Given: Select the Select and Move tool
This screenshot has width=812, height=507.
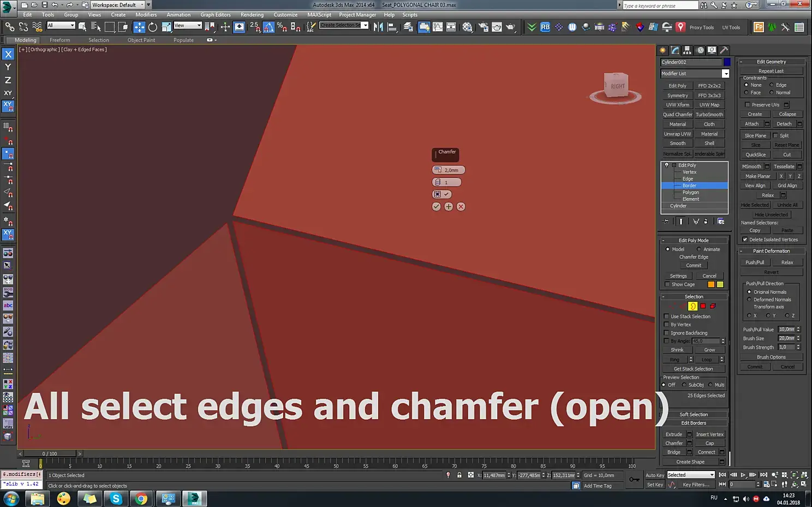Looking at the screenshot, I should pyautogui.click(x=139, y=27).
